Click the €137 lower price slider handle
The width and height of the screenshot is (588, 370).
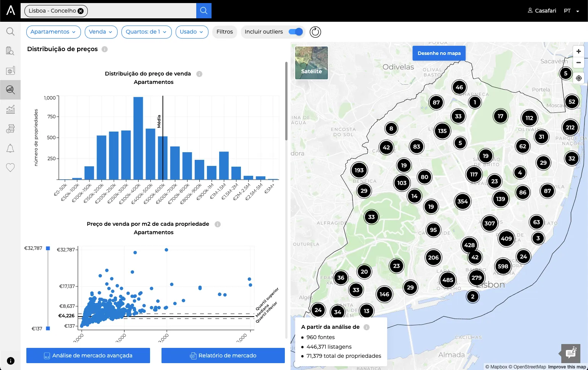click(x=48, y=328)
